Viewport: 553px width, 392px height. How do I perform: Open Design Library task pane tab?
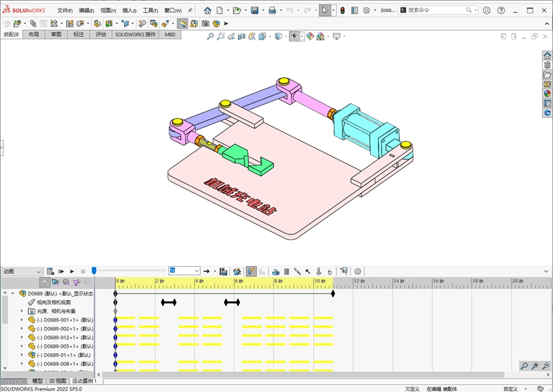pyautogui.click(x=547, y=65)
